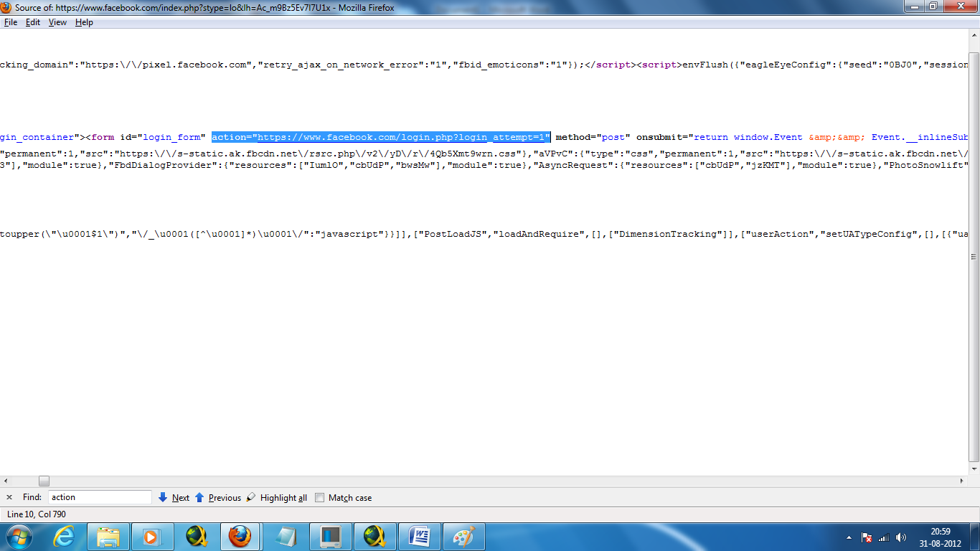This screenshot has width=980, height=551.
Task: Open the Microsoft Word taskbar icon
Action: pyautogui.click(x=419, y=537)
